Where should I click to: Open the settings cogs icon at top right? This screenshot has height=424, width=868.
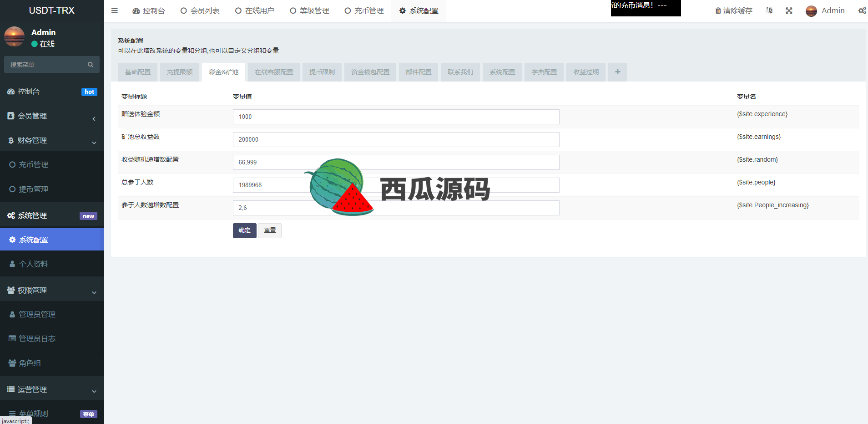(862, 10)
